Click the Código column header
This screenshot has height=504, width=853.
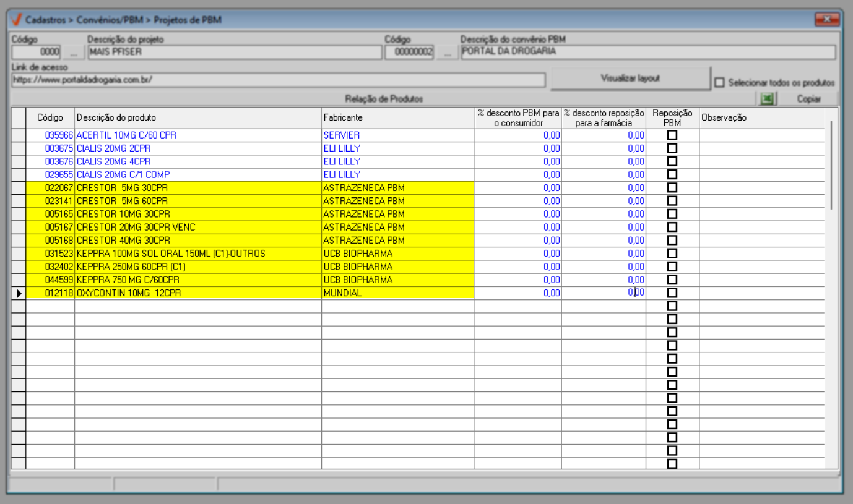click(x=50, y=117)
